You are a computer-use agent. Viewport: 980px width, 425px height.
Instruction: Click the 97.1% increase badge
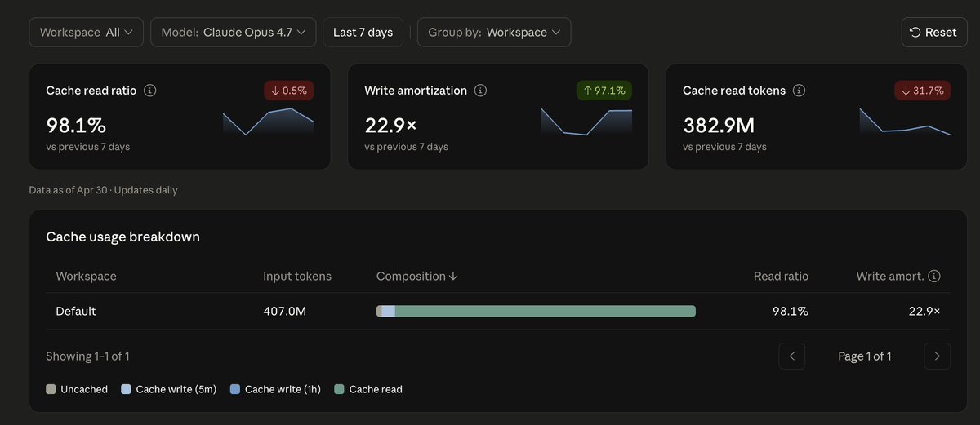[604, 91]
